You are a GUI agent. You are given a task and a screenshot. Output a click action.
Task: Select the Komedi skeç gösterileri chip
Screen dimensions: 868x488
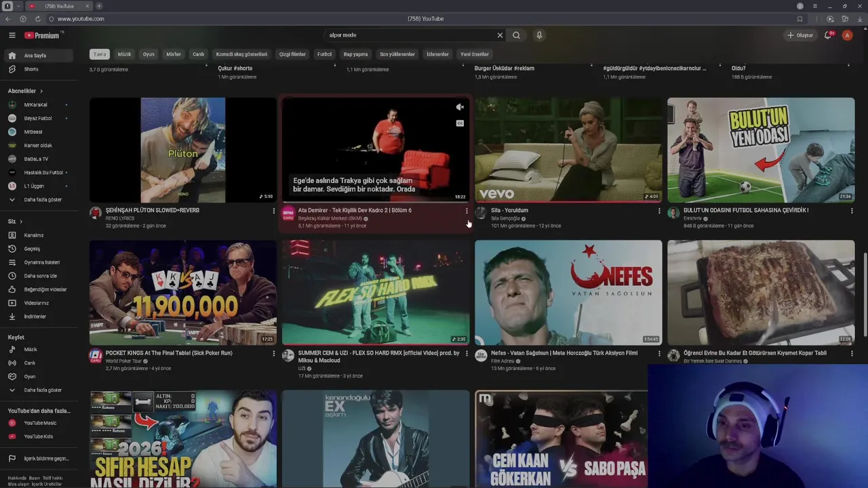[241, 54]
